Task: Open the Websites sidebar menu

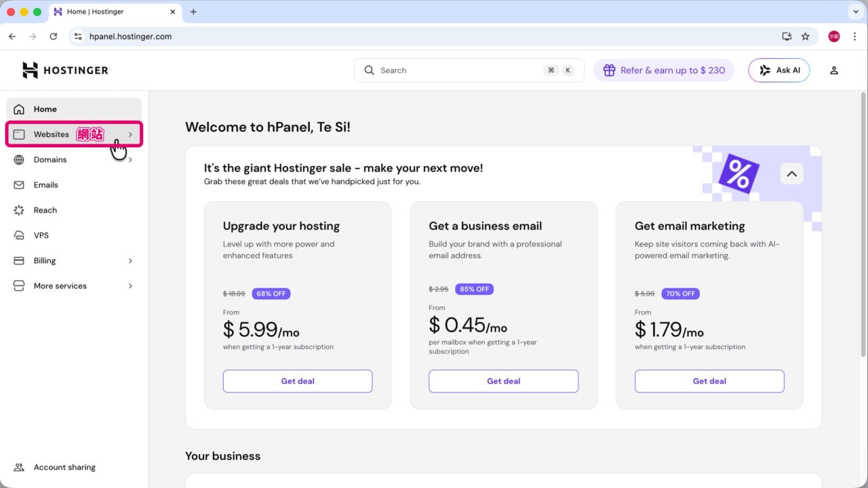Action: click(74, 134)
